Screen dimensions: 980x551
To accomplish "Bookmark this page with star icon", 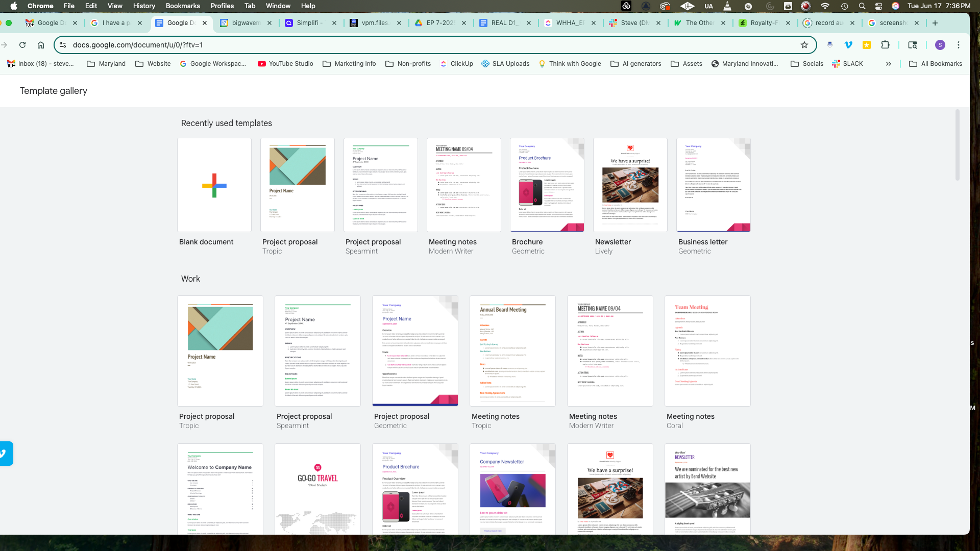I will (804, 45).
